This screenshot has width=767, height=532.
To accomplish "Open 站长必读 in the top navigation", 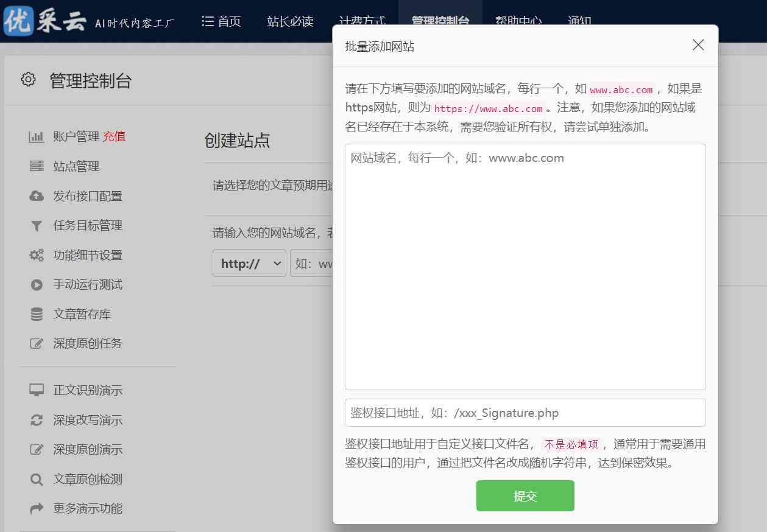I will [x=290, y=21].
